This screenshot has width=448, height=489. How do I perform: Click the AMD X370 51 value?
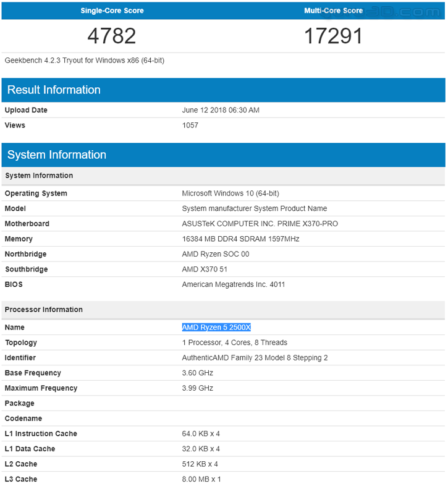coord(205,270)
